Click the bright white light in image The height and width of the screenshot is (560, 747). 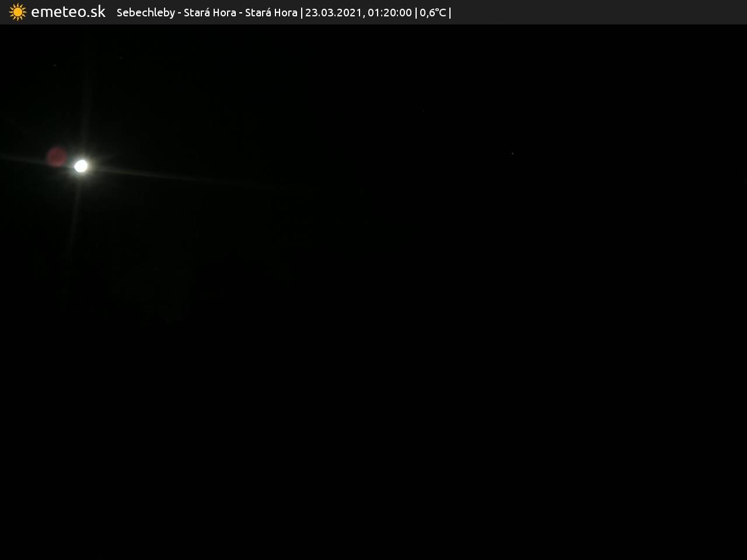[81, 166]
